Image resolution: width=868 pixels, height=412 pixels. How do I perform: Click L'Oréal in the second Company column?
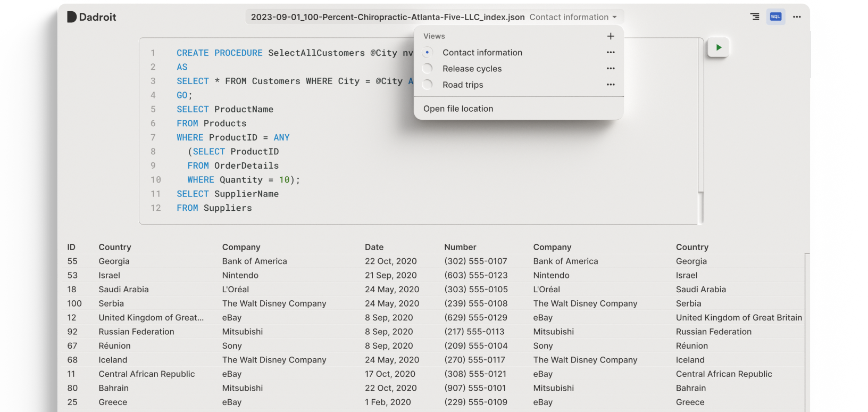click(547, 290)
